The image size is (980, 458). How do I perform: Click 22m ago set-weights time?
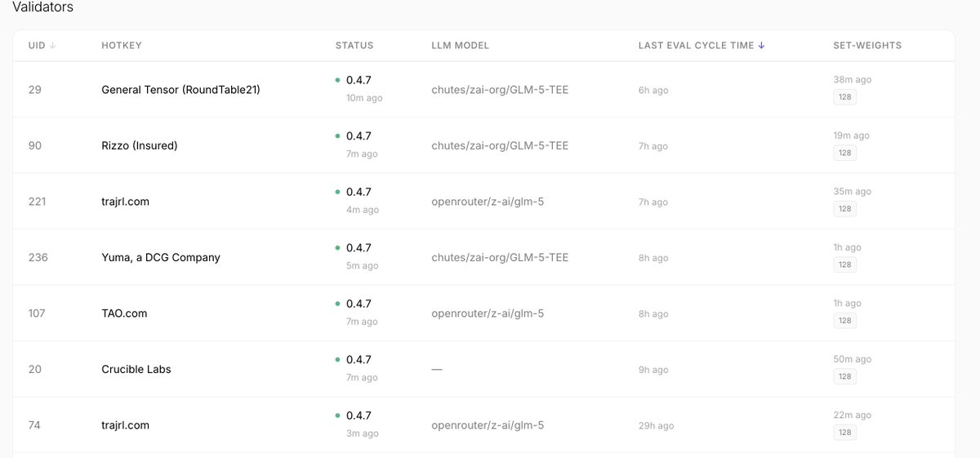coord(853,416)
